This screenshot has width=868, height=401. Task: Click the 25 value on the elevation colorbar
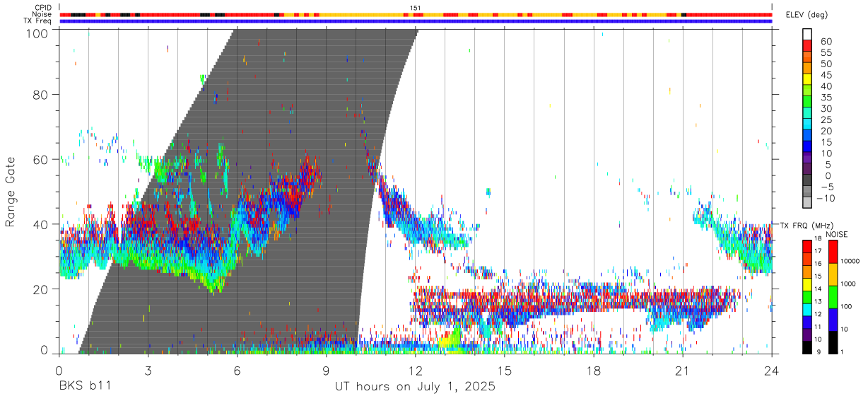coord(826,120)
